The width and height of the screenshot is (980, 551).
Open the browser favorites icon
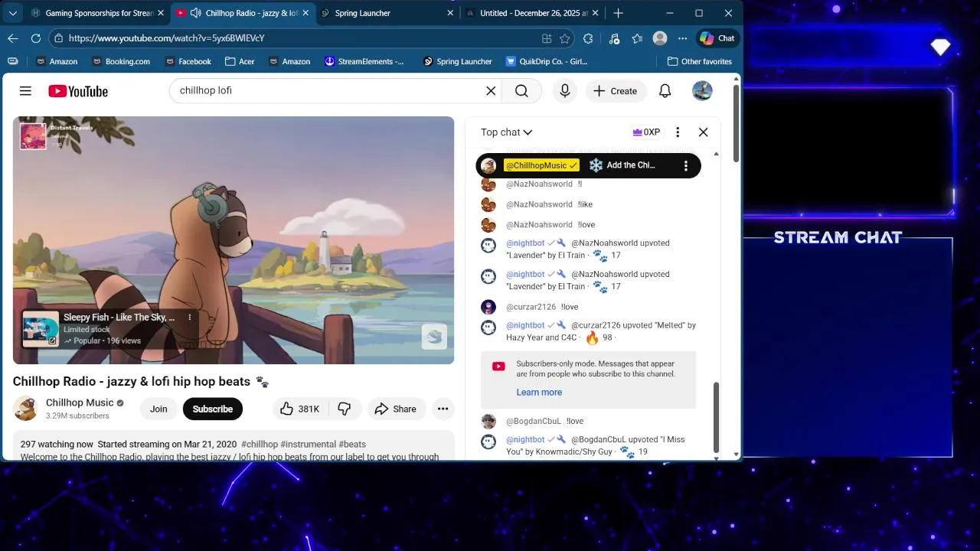click(637, 38)
